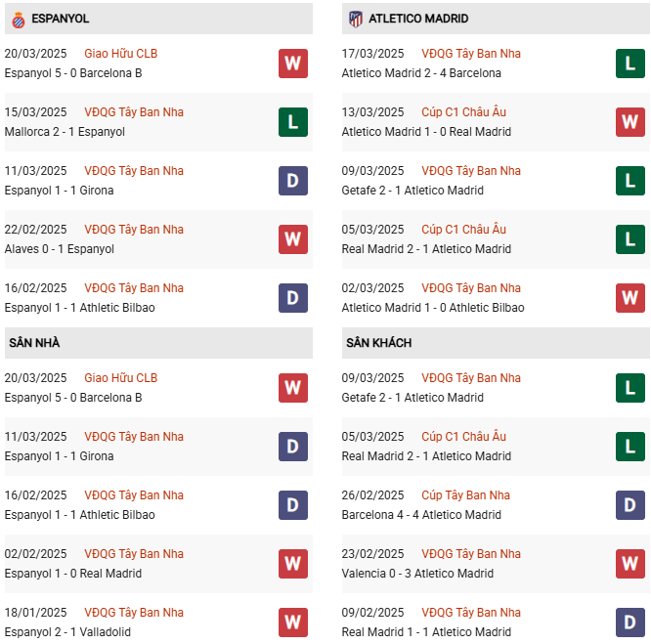Click the Atletico Madrid club crest icon
This screenshot has width=651, height=644.
356,20
